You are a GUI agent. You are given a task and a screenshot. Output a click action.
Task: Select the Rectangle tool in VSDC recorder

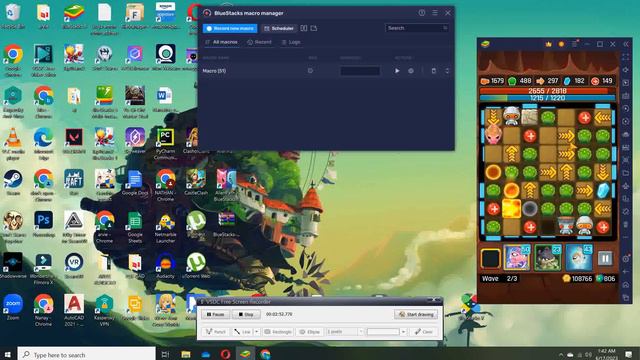pyautogui.click(x=278, y=332)
